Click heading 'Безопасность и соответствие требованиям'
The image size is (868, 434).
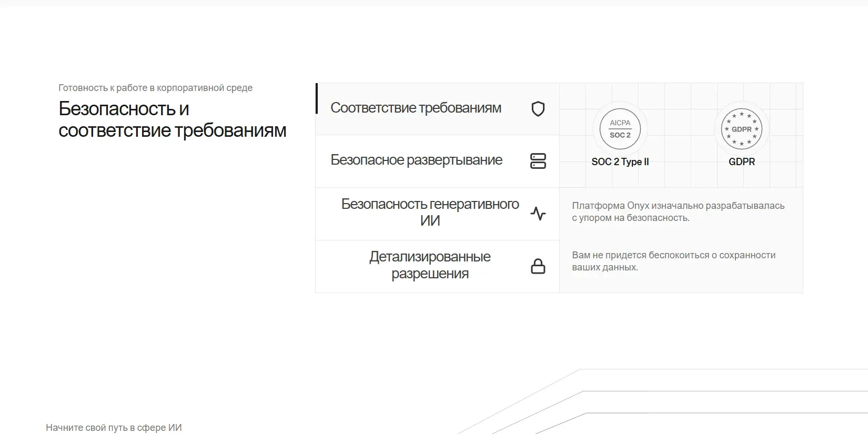coord(173,119)
